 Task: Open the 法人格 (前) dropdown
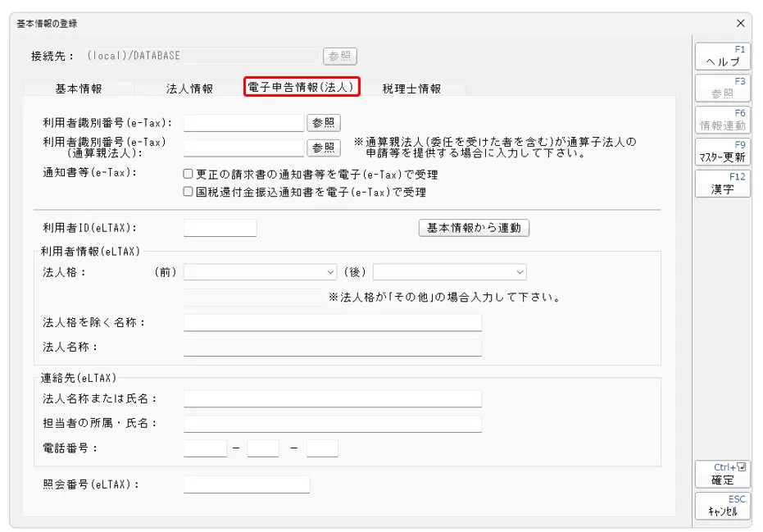260,272
